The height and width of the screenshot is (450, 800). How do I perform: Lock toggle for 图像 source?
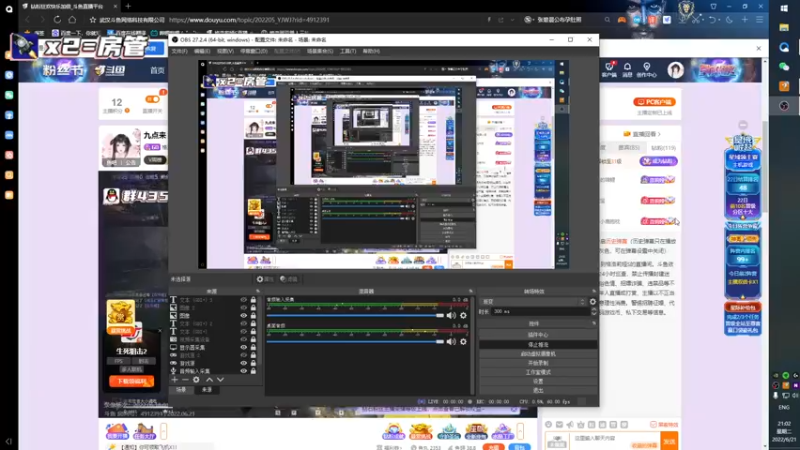[253, 315]
